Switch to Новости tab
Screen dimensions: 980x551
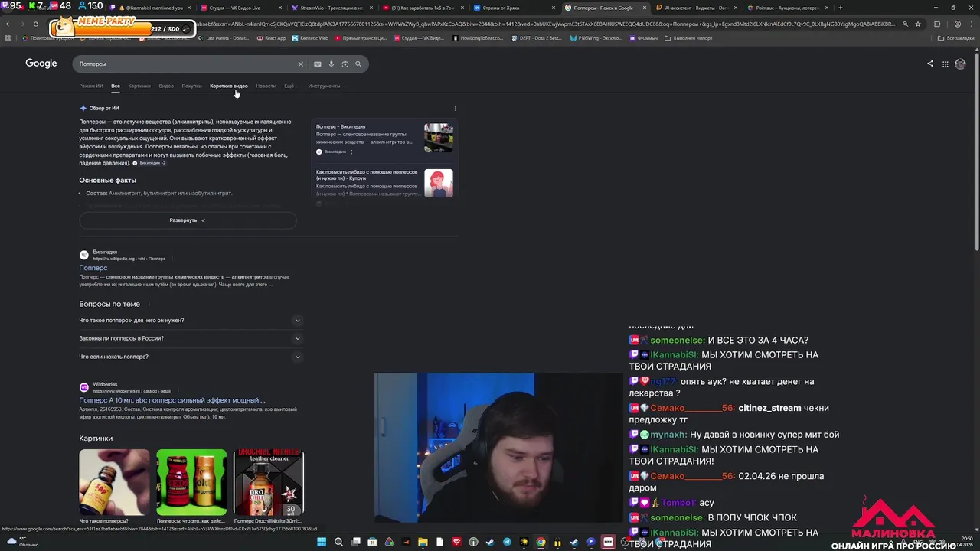[x=266, y=86]
